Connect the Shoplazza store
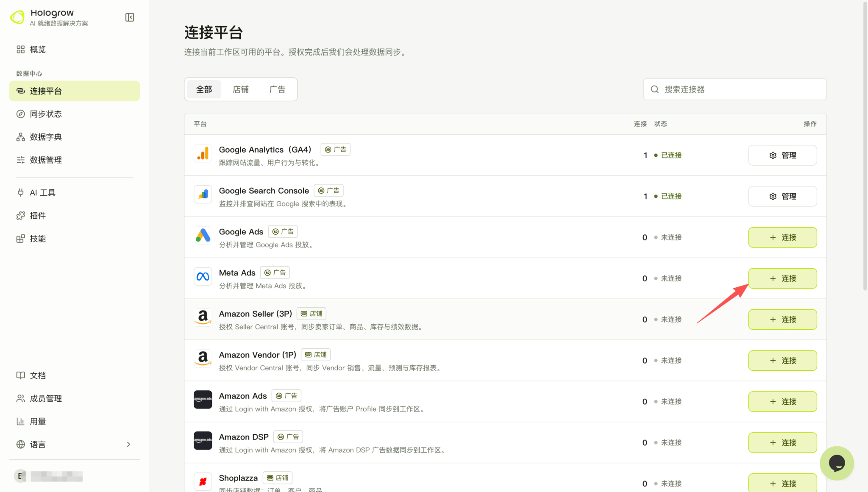This screenshot has height=492, width=868. [x=782, y=483]
